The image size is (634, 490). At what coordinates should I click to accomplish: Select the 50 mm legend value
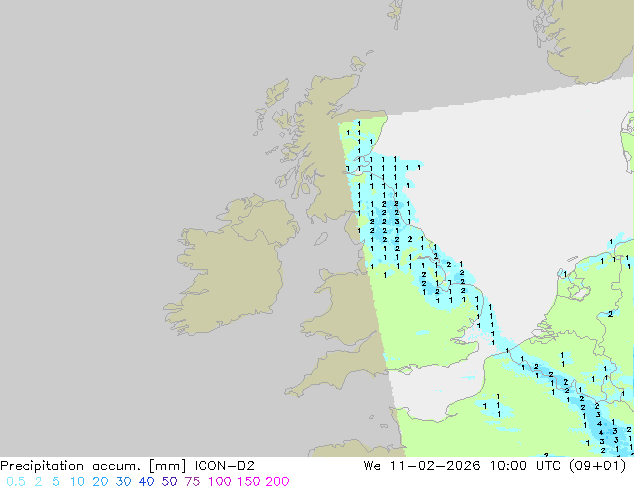coord(169,482)
